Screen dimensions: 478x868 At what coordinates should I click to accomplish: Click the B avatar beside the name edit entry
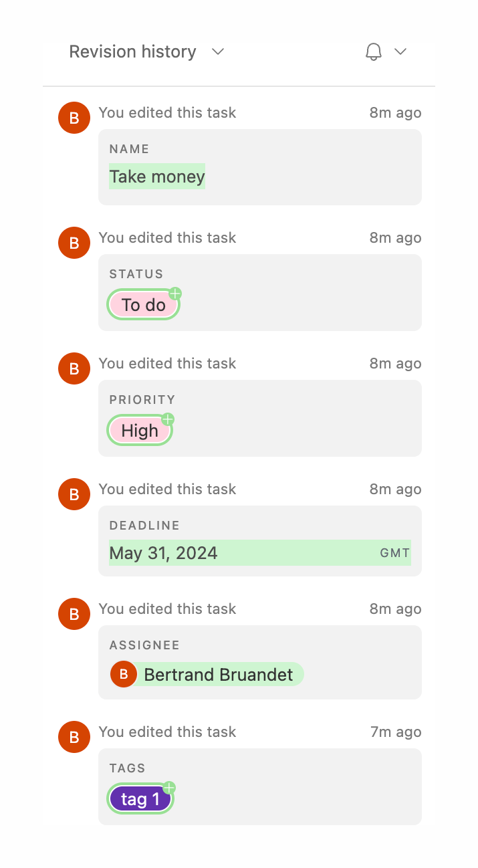(x=74, y=118)
